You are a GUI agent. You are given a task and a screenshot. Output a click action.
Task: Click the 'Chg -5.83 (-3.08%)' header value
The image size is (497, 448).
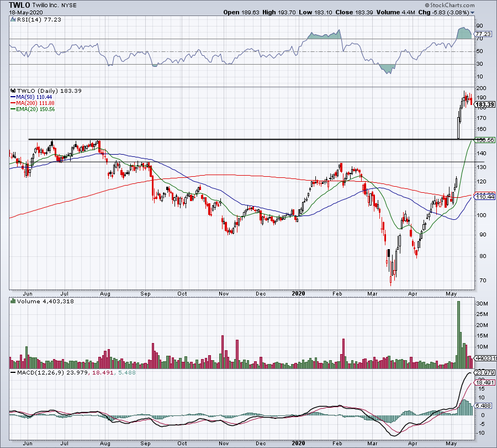[x=444, y=12]
